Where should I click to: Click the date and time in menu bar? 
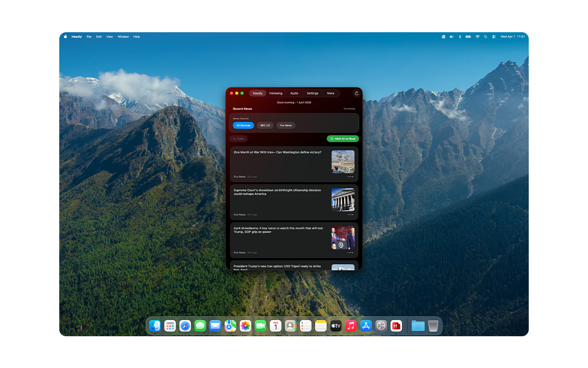click(513, 37)
